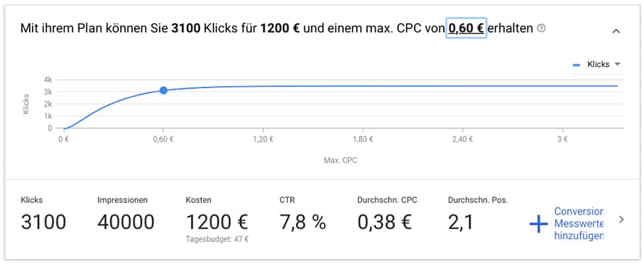Open Conversion Messwerte hinzufügen link
644x264 pixels.
579,224
